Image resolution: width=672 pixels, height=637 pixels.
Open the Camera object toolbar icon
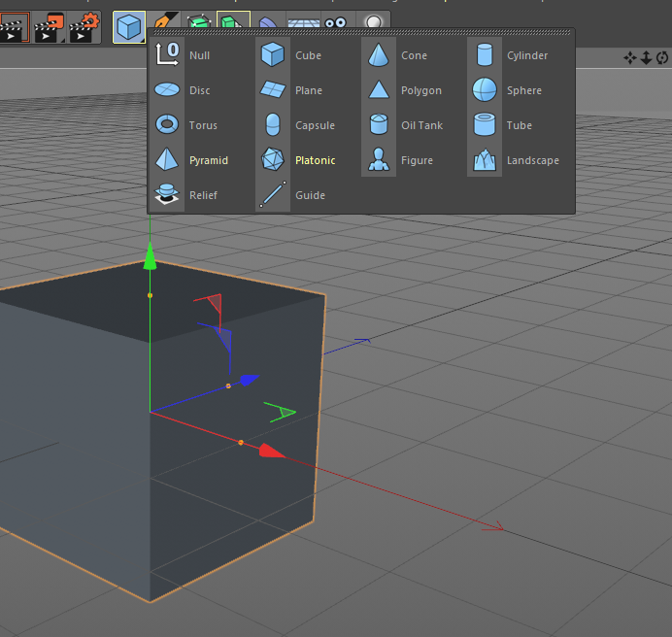coord(336,22)
